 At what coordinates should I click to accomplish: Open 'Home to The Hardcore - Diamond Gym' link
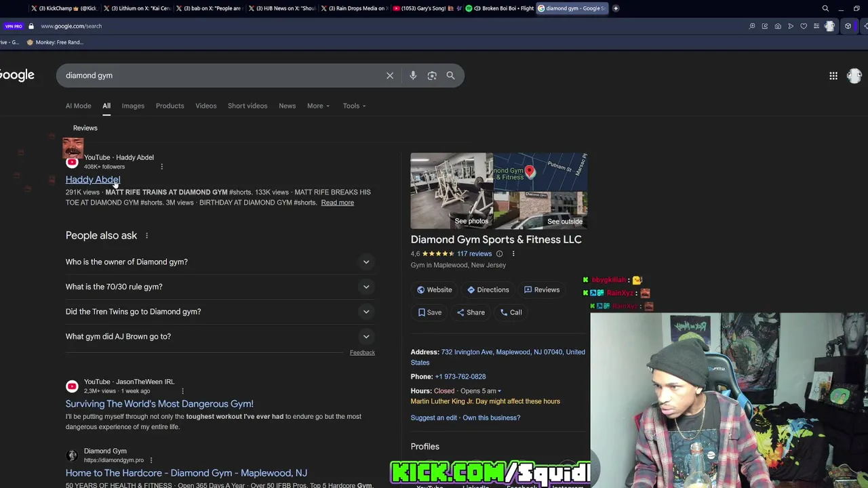pyautogui.click(x=186, y=473)
